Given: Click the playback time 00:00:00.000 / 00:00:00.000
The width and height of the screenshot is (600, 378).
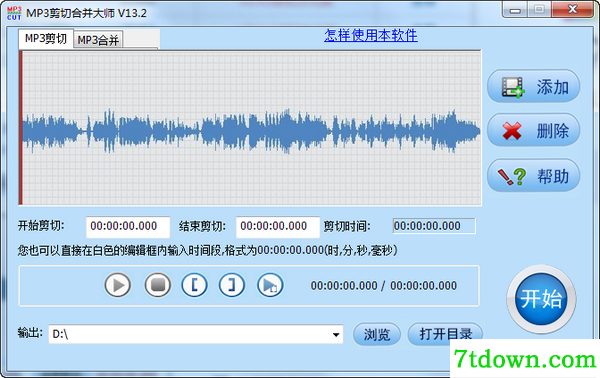Looking at the screenshot, I should coord(384,286).
